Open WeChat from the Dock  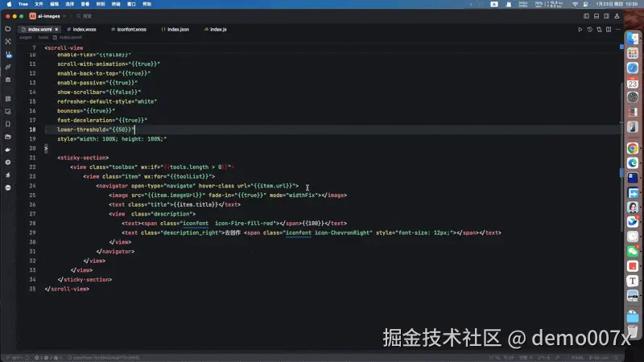(x=633, y=251)
